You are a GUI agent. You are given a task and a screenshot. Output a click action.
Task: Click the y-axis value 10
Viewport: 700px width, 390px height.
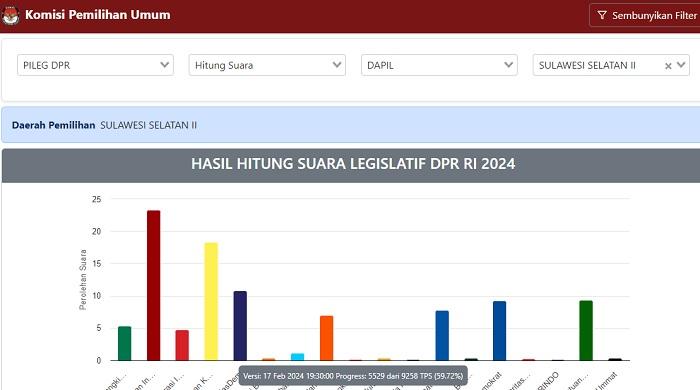[96, 296]
